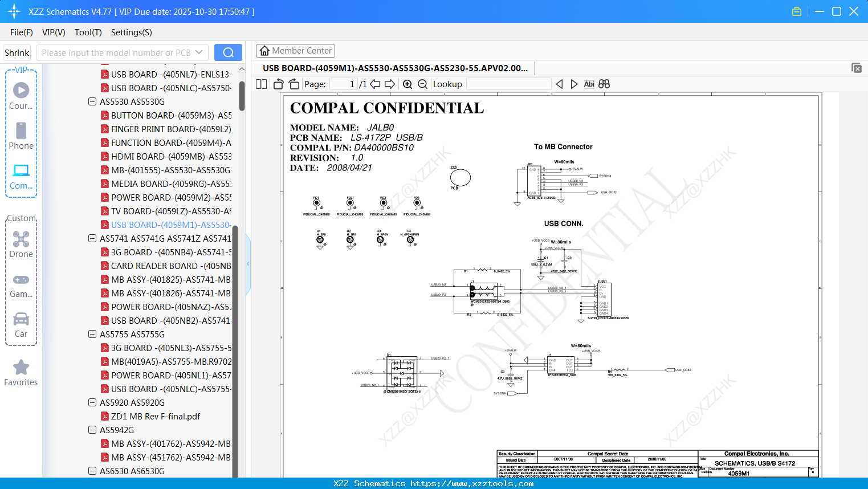Viewport: 868px width, 489px height.
Task: Collapse the AS5755 AS5755G folder
Action: (92, 335)
